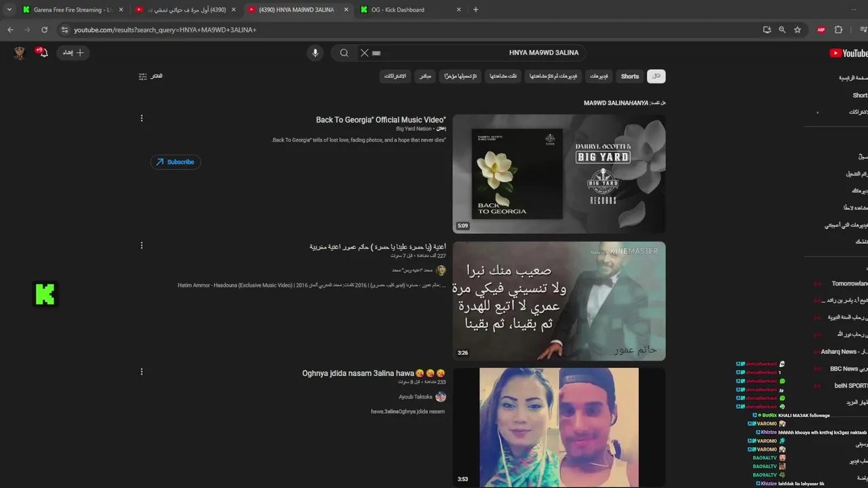The image size is (868, 488).
Task: Close the Garena Free Fire Streaming tab
Action: [x=121, y=9]
